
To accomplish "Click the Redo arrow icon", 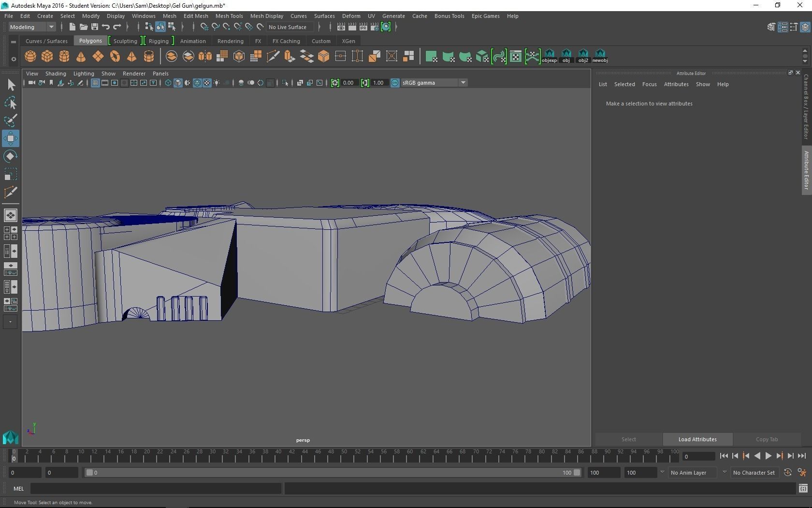I will (117, 27).
